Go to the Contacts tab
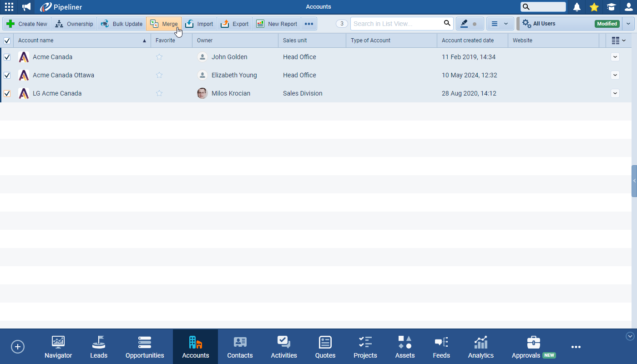This screenshot has width=637, height=364. (240, 347)
